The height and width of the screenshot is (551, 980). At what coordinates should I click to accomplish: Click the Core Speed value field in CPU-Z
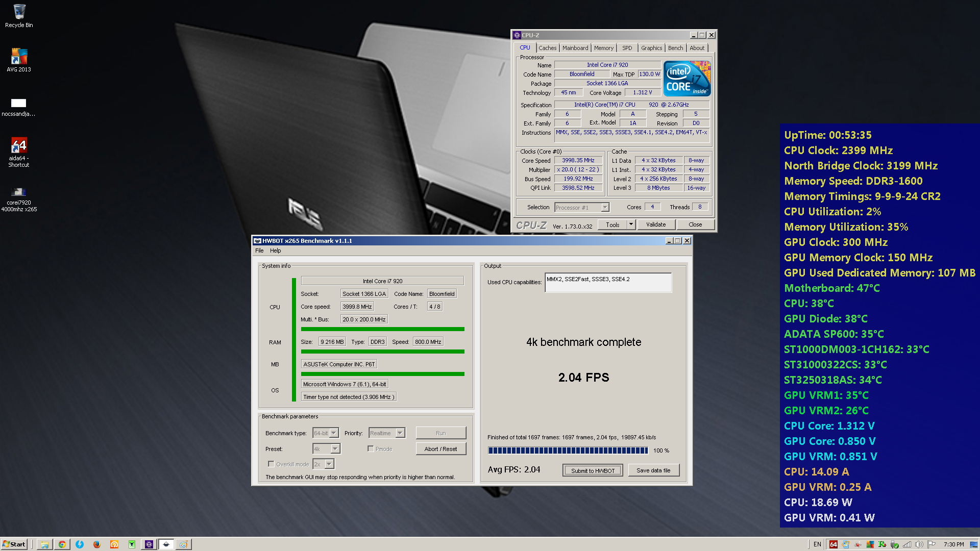[x=578, y=160]
